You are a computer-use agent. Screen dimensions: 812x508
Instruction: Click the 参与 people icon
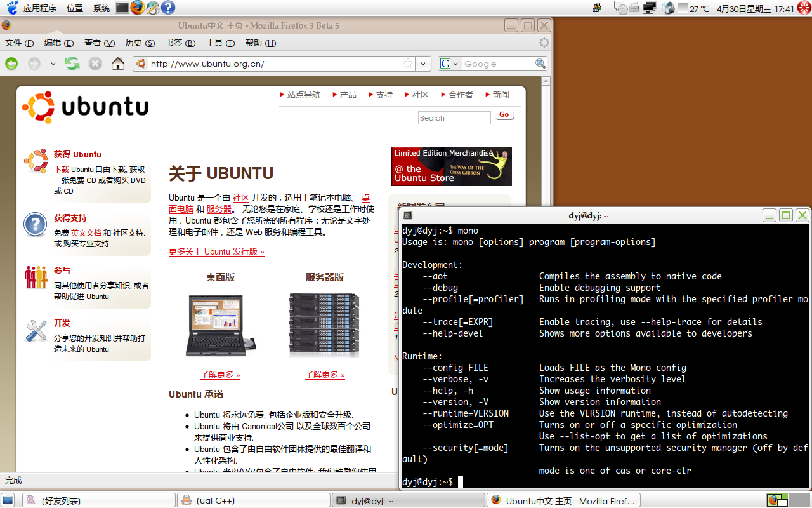[x=36, y=277]
